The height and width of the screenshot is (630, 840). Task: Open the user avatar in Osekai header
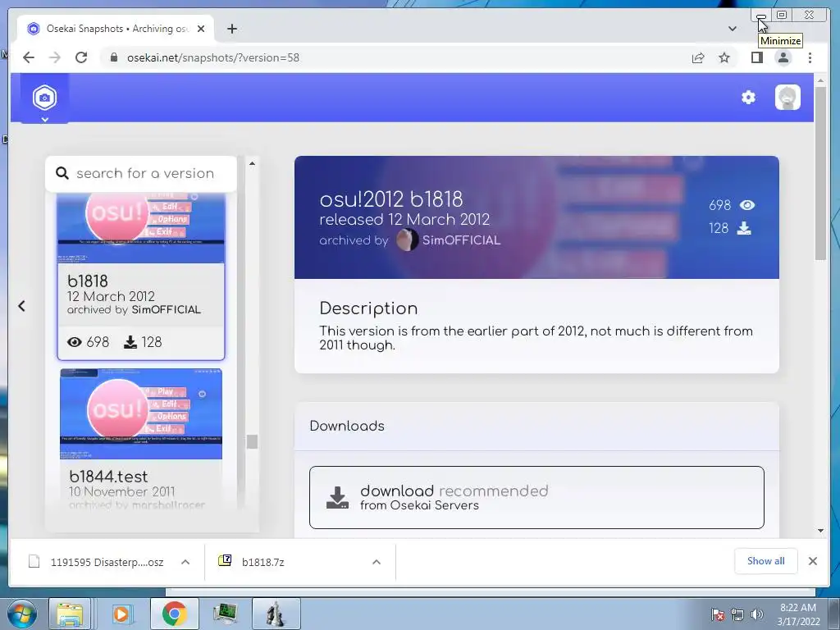tap(787, 98)
